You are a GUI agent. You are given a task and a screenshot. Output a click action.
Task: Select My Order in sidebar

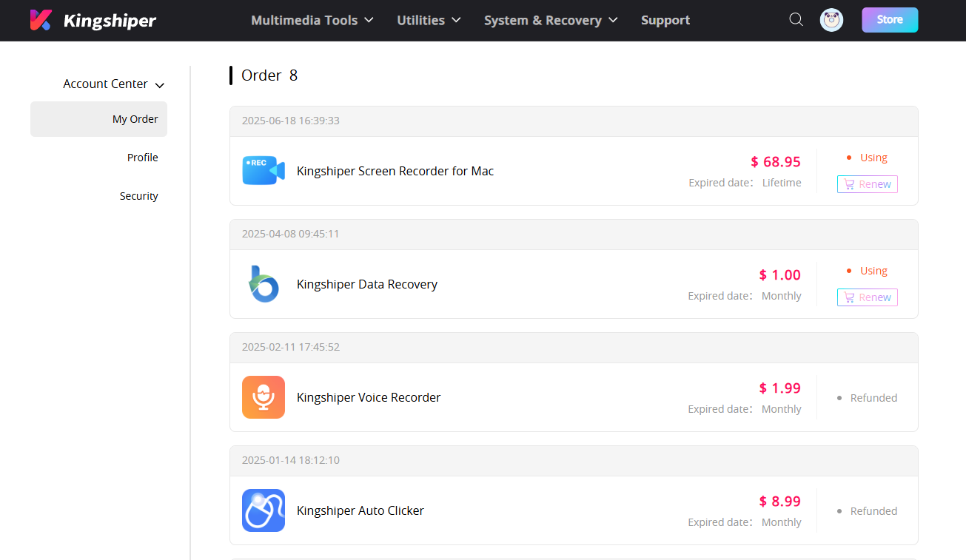[135, 119]
